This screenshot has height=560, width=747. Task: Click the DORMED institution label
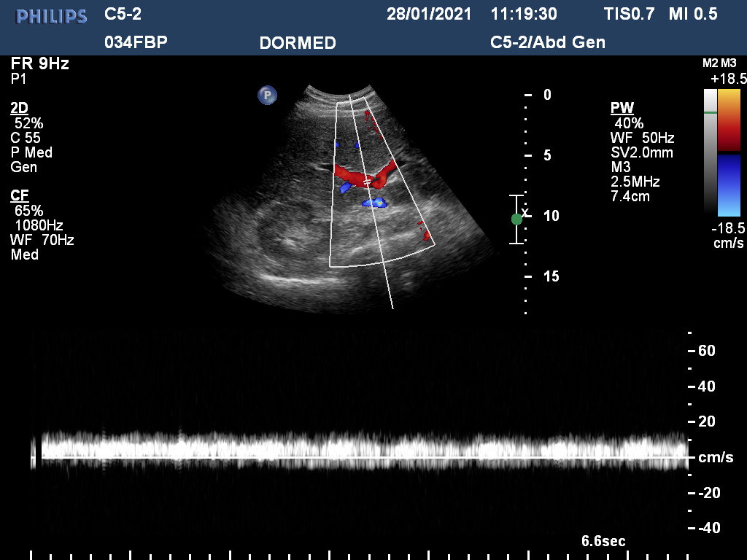(x=298, y=43)
